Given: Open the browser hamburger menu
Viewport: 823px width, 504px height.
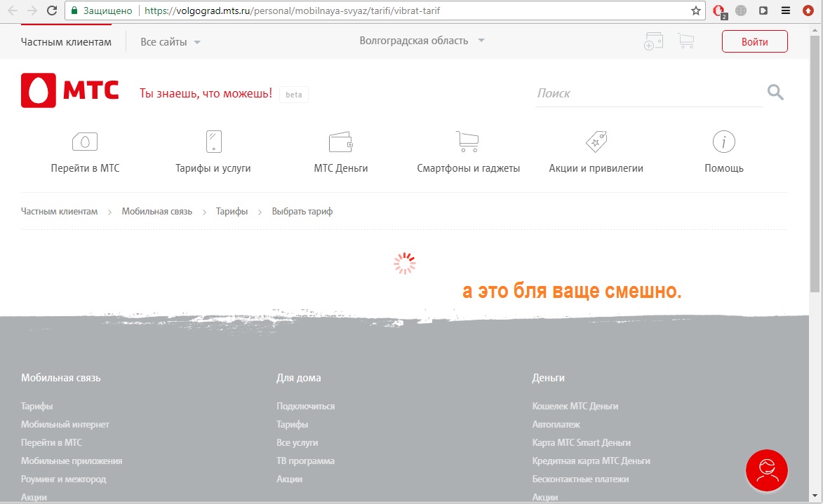Looking at the screenshot, I should tap(786, 11).
